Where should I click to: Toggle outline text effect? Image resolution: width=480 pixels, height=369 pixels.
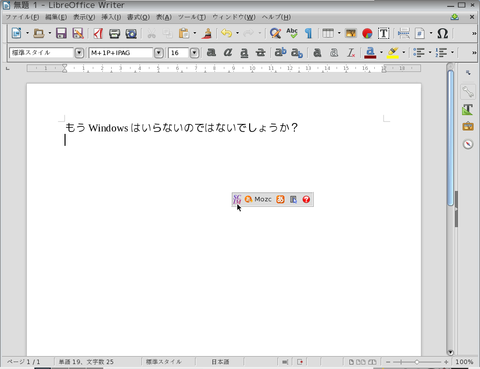334,52
